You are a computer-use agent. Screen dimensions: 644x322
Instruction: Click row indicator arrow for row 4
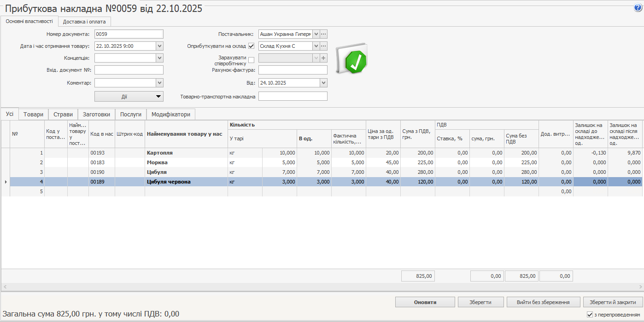[x=6, y=182]
